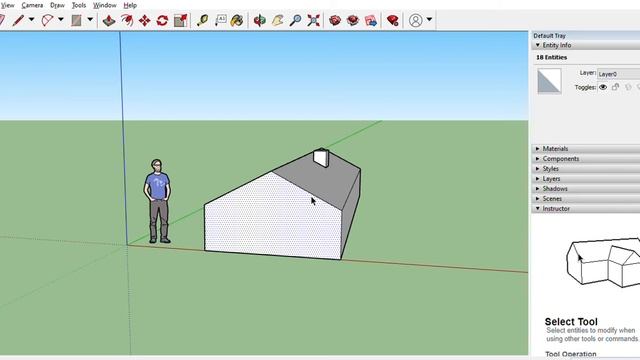Open the 3D Warehouse icon
The height and width of the screenshot is (360, 640).
pos(335,20)
